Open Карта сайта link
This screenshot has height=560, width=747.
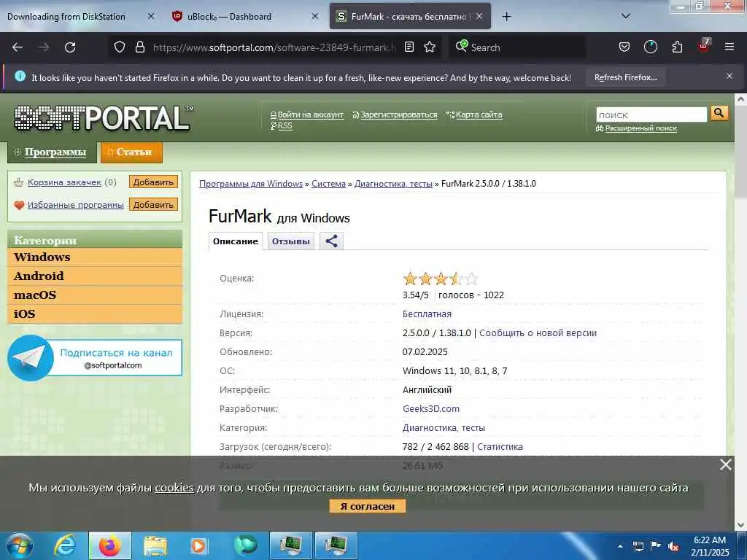pos(479,114)
